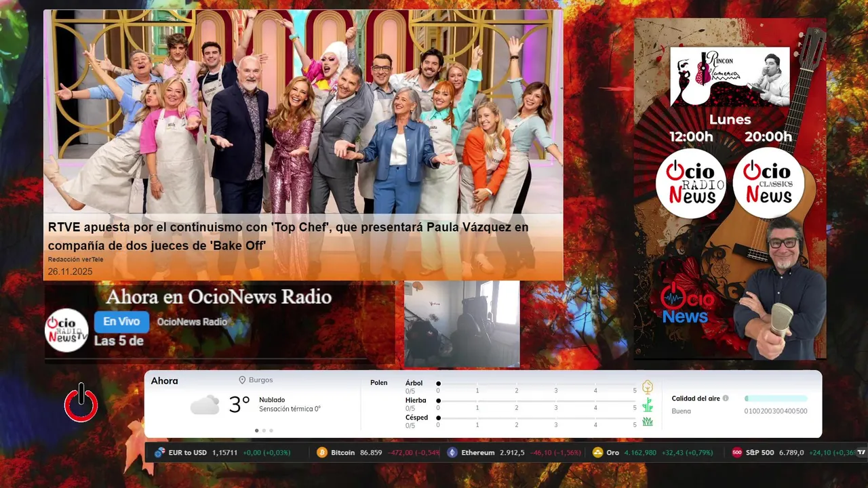
Task: Click the EUR to USD rate 1,15711
Action: pos(224,452)
